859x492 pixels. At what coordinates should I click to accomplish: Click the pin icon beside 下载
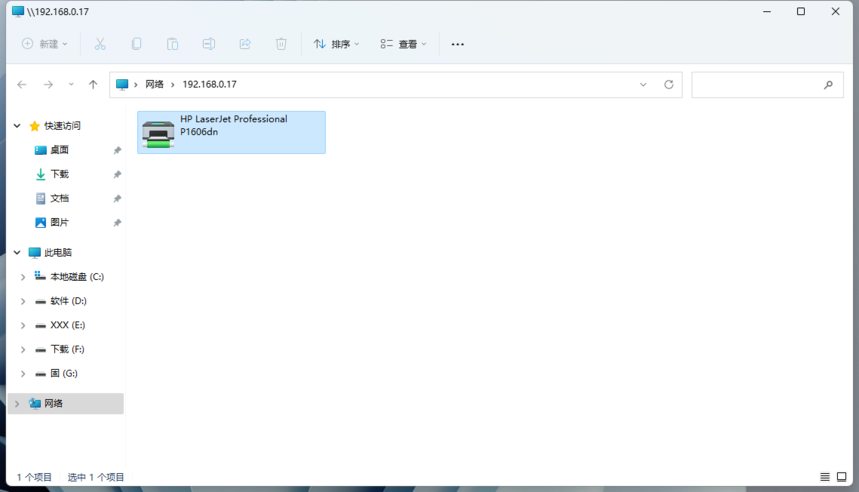tap(117, 174)
